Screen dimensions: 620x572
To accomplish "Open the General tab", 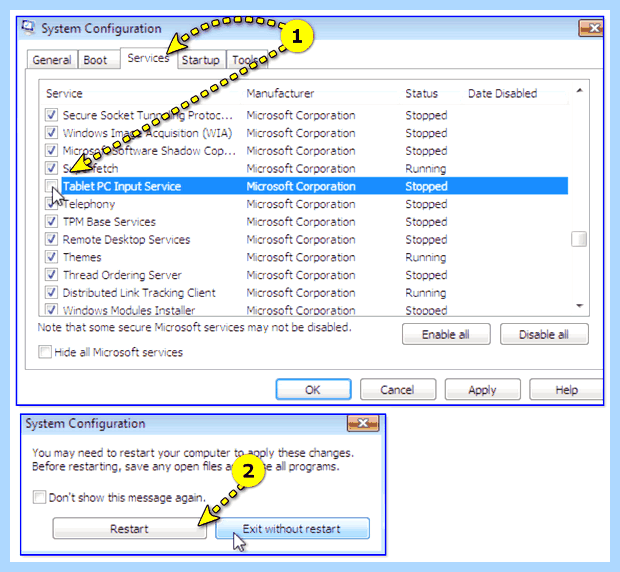I will click(52, 60).
